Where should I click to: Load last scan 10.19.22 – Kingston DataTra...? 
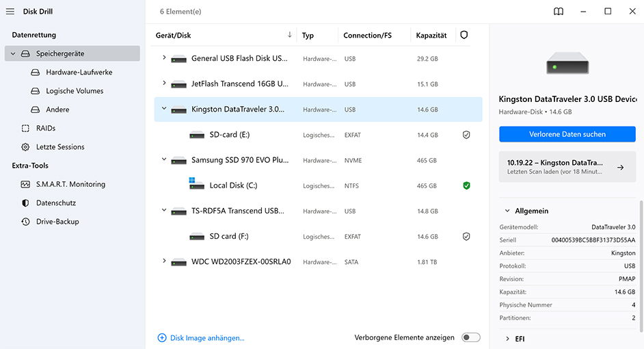(567, 167)
